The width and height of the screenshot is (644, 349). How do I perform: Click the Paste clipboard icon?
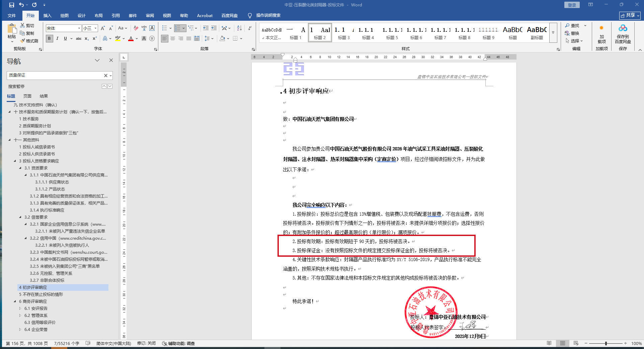12,29
